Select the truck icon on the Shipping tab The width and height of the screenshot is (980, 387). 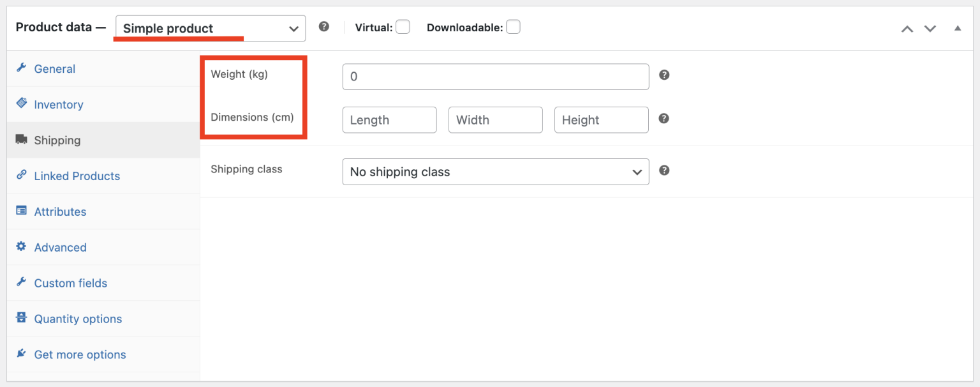[x=22, y=140]
